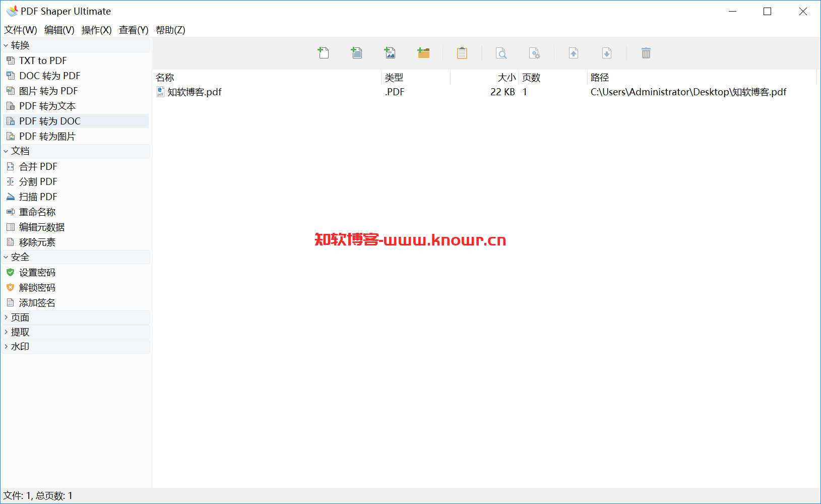This screenshot has height=504, width=821.
Task: Click the 22 KB size cell
Action: pyautogui.click(x=502, y=92)
